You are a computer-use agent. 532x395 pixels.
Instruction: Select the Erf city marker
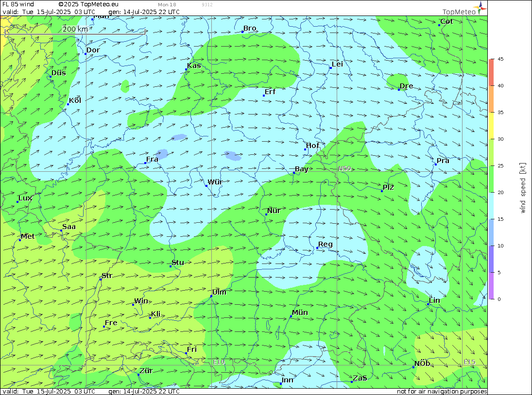coord(264,96)
